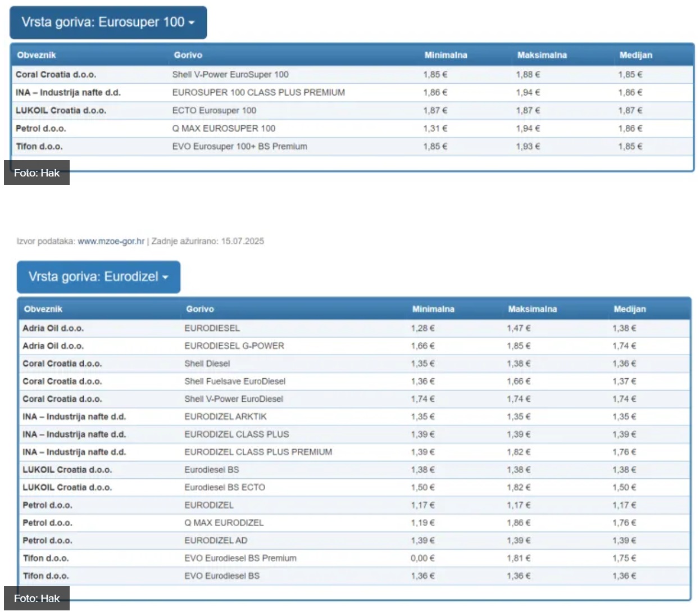Click the 1,31 € minimum price for Q MAX EUROSUPER 100
The image size is (700, 616).
(435, 128)
